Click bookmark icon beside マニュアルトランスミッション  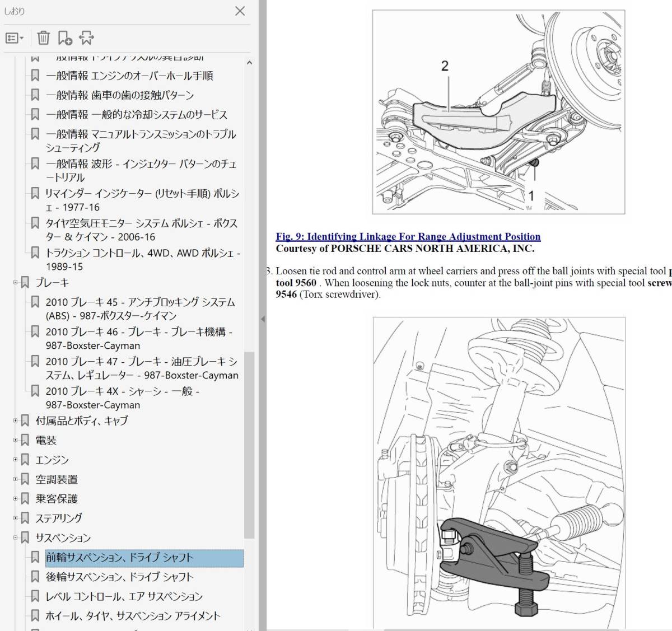35,134
